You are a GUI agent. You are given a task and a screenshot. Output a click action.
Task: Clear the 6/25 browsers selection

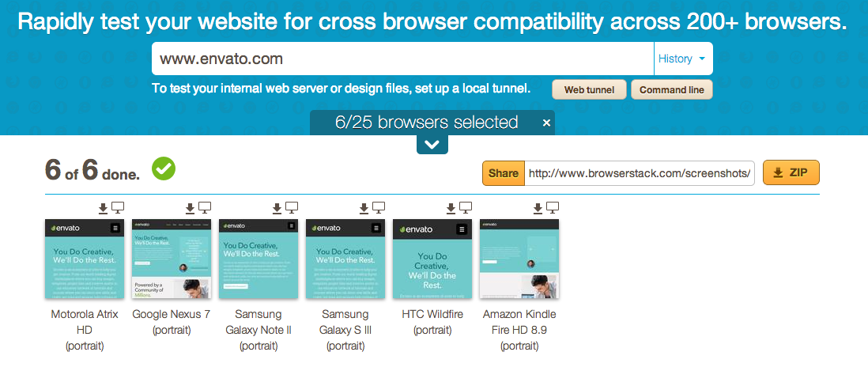pyautogui.click(x=546, y=123)
